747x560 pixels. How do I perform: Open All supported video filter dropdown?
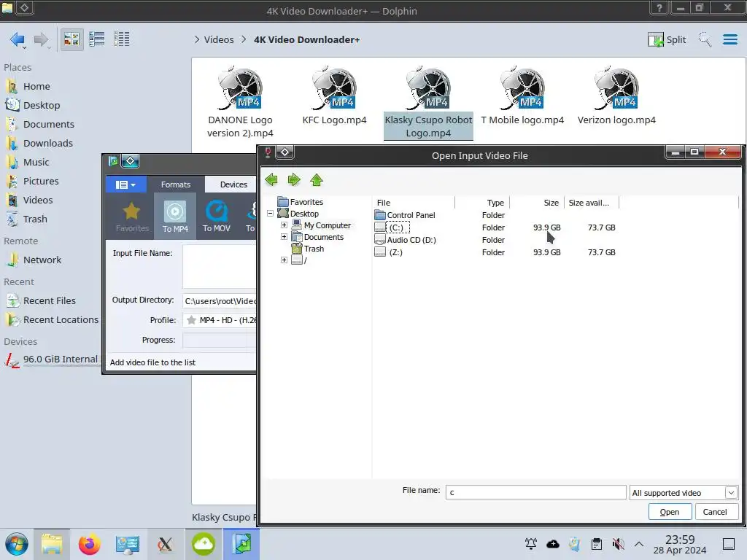click(683, 493)
